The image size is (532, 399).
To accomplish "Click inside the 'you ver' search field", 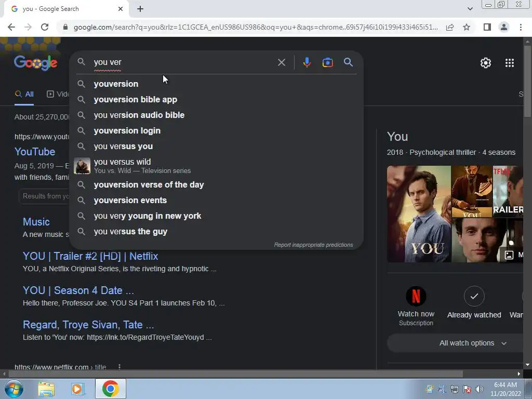I will point(183,62).
